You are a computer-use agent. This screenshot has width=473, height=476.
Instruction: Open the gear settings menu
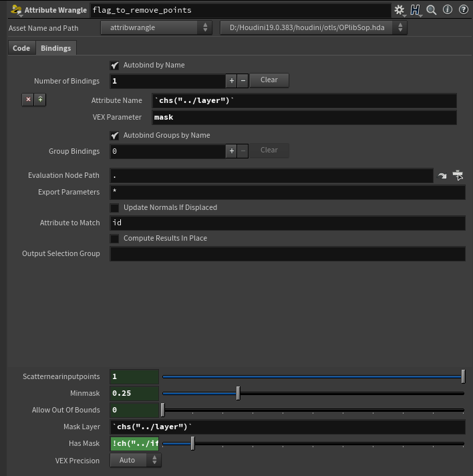[400, 10]
